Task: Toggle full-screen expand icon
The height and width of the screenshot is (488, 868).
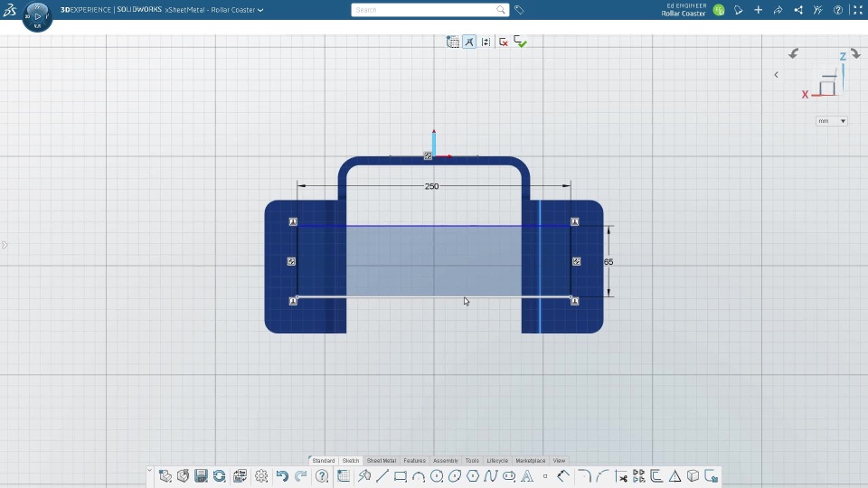Action: [x=857, y=10]
